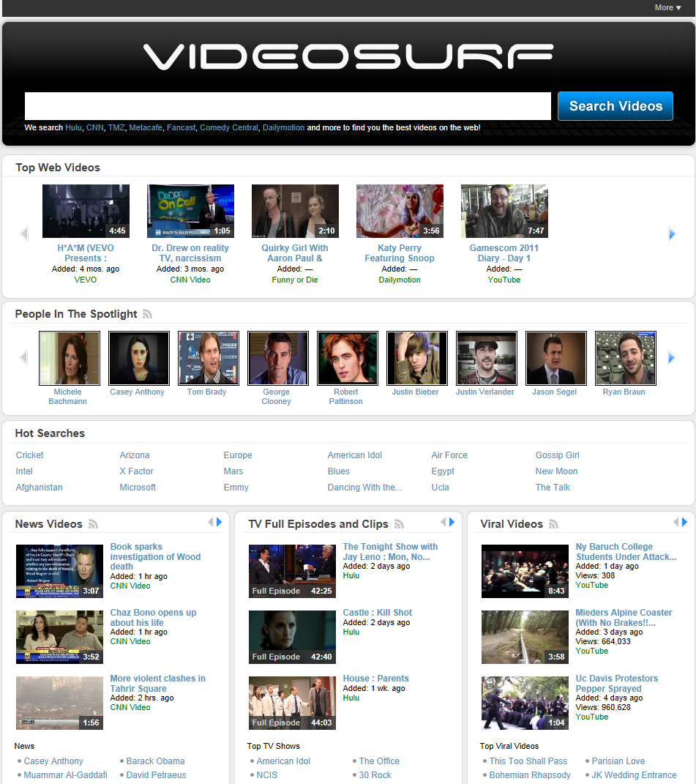Open Ny Baruch College Students Under Attack link
The width and height of the screenshot is (696, 784).
[626, 551]
